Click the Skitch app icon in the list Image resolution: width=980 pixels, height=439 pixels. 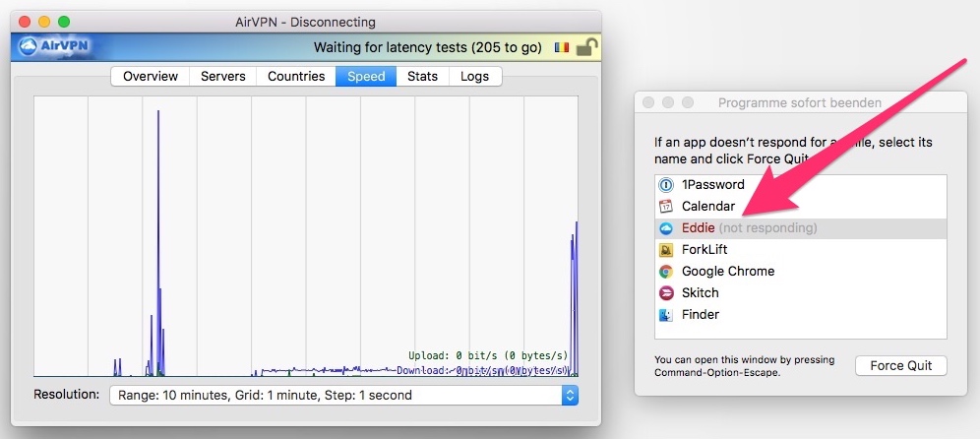(666, 292)
